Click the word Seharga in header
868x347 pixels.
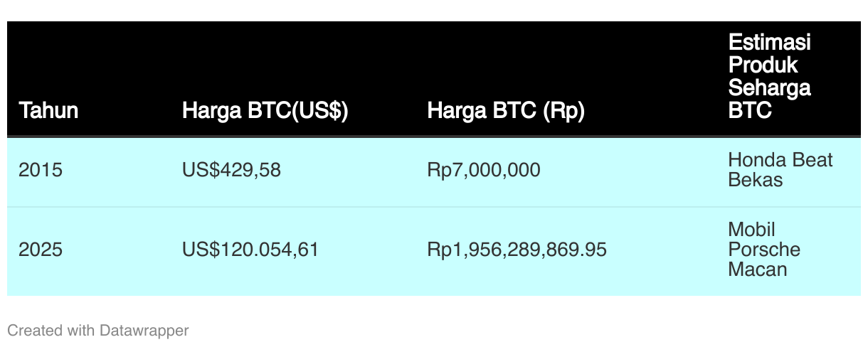click(770, 89)
